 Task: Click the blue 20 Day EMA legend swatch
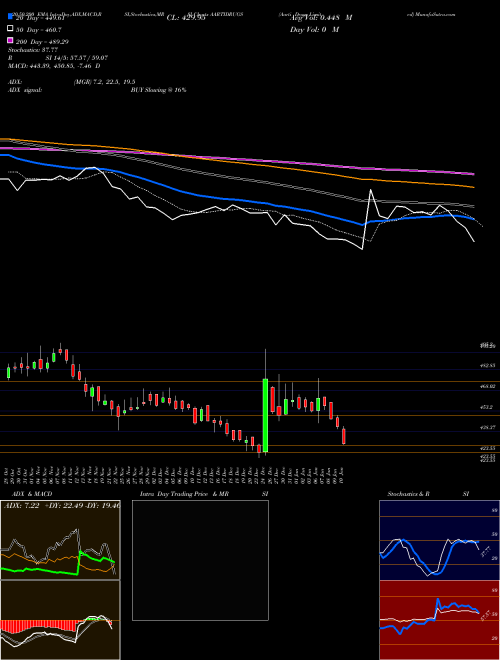pos(11,17)
